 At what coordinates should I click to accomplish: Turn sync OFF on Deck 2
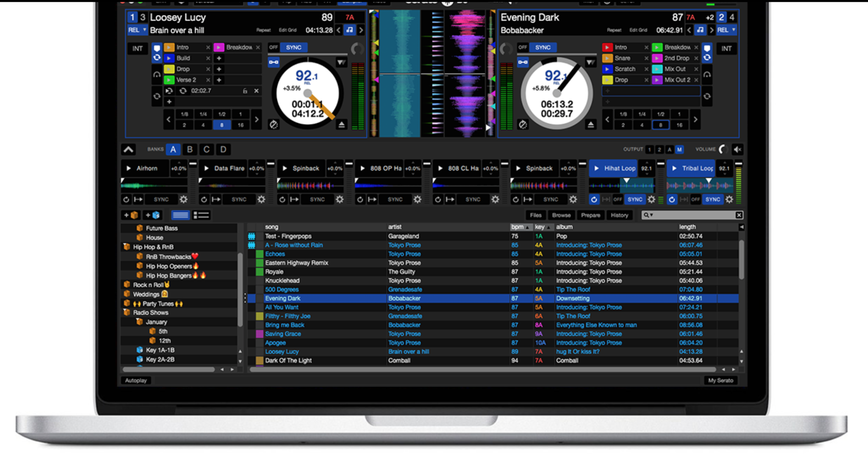523,47
